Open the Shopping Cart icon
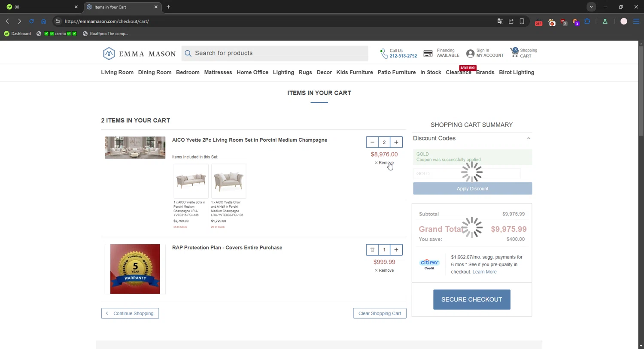The image size is (644, 349). click(x=514, y=52)
